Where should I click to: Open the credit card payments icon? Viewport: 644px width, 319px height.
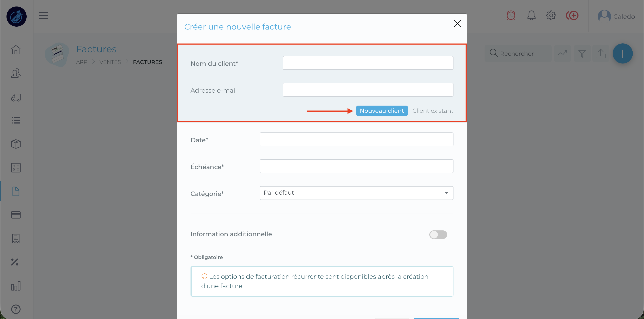(16, 215)
